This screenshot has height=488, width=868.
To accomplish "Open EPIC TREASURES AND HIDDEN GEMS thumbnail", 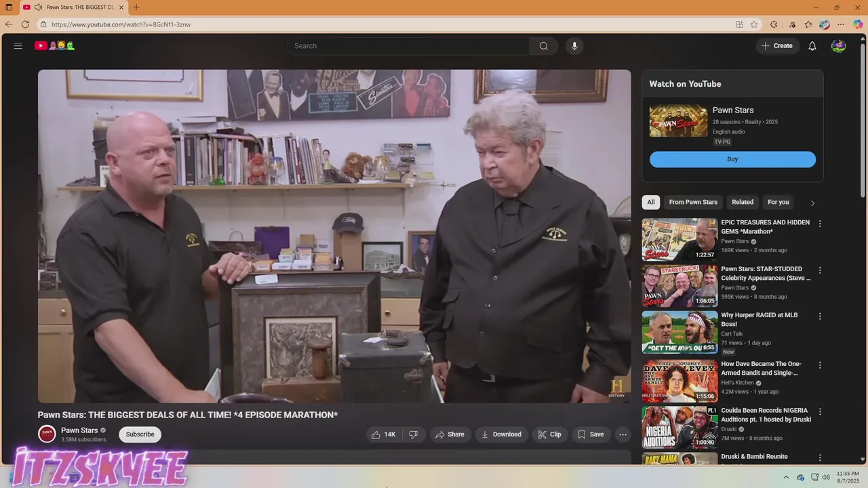I will click(x=679, y=240).
